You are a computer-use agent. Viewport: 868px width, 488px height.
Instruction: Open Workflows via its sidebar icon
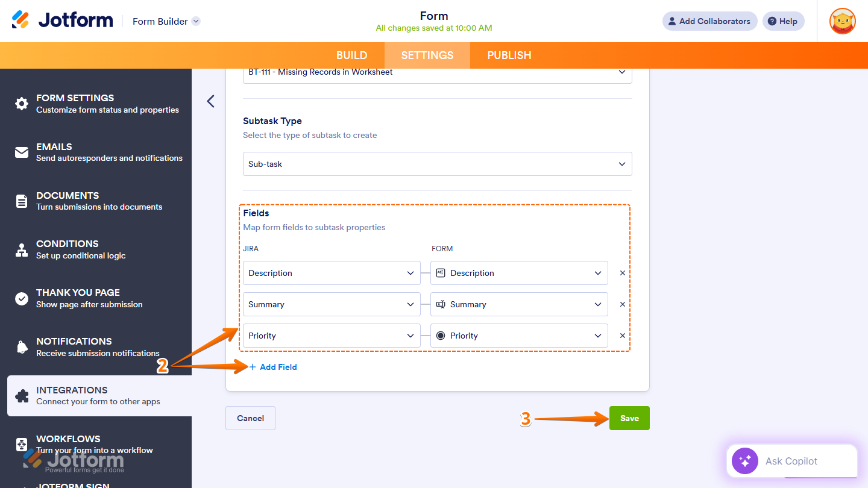tap(21, 444)
